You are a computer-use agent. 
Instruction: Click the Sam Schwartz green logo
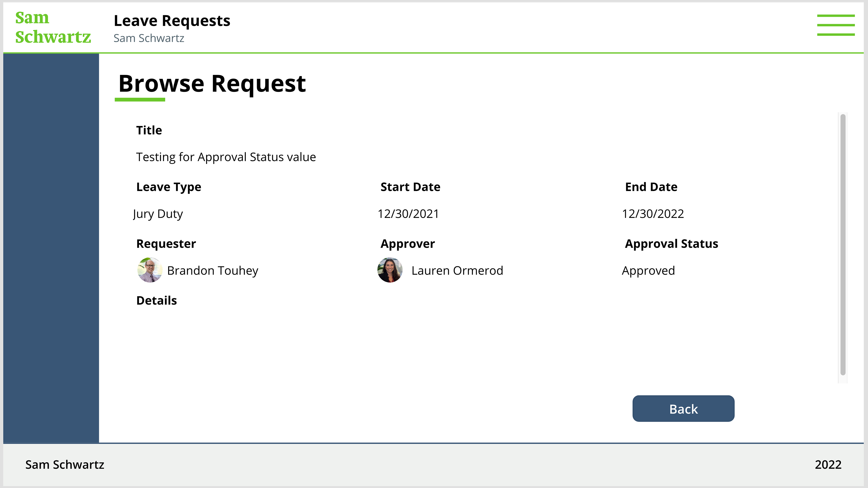pos(53,27)
